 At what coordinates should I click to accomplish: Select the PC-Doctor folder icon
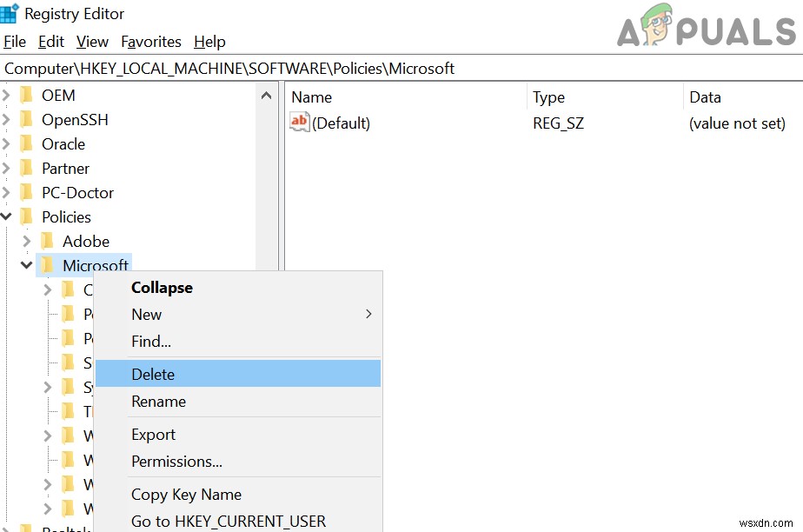pos(26,192)
